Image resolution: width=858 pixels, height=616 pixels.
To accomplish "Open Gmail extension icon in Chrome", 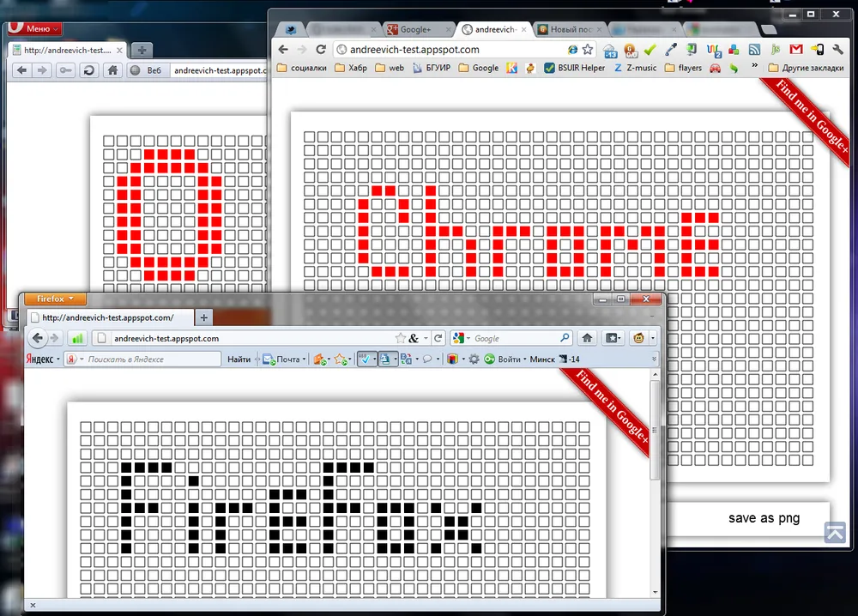I will (796, 50).
